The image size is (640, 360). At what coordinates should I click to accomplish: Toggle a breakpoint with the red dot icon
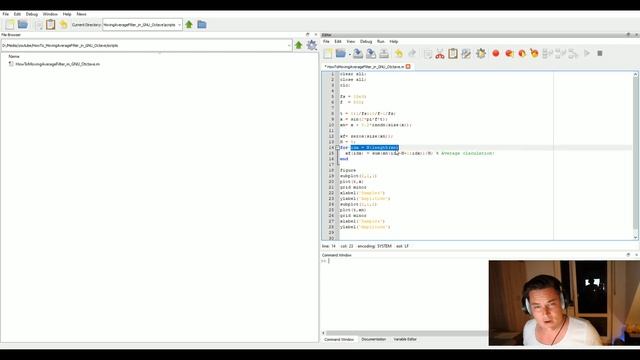tap(496, 53)
